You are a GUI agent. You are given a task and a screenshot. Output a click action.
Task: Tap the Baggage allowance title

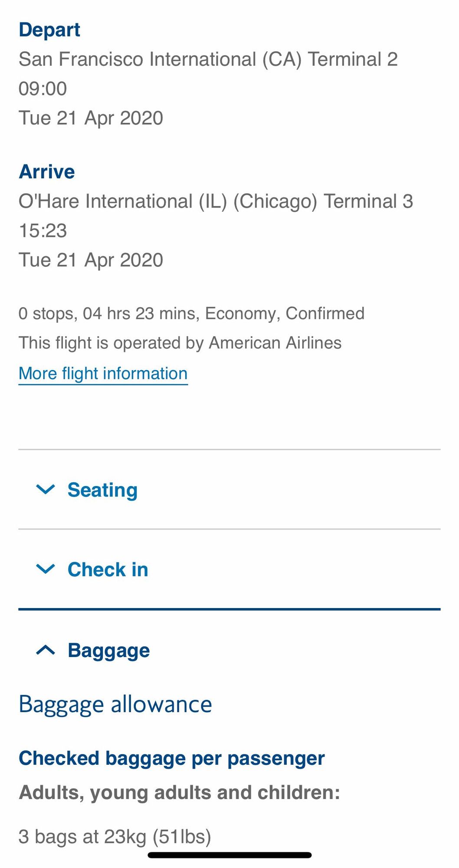point(115,705)
